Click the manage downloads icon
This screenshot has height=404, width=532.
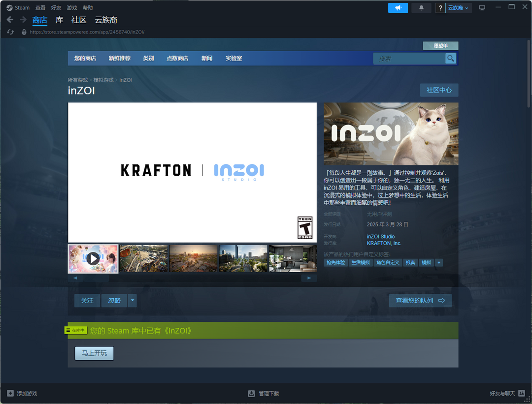[x=251, y=393]
